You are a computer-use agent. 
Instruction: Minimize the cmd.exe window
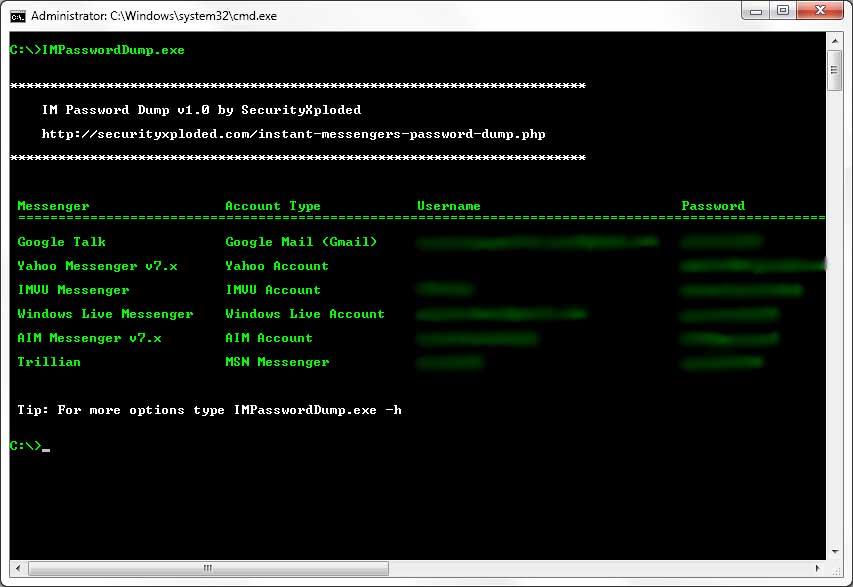(756, 11)
